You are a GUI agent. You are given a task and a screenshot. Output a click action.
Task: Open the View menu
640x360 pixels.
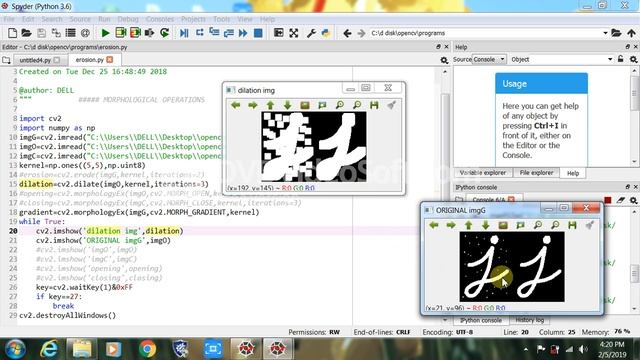244,19
